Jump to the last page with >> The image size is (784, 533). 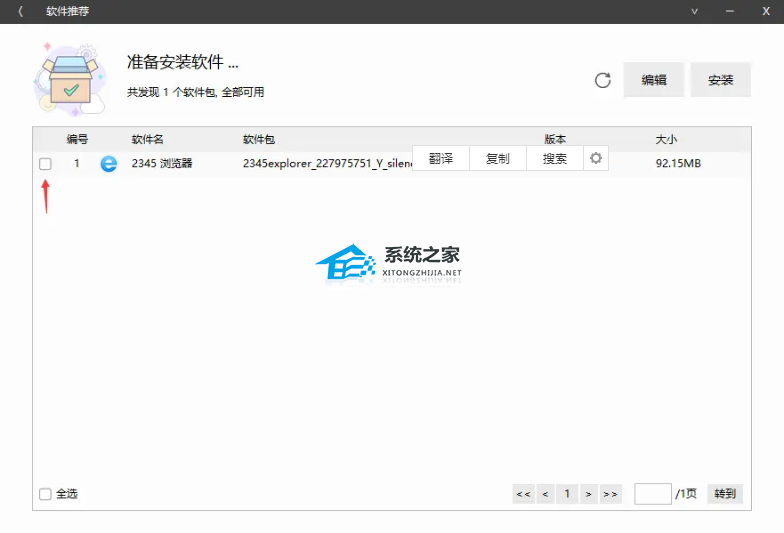(610, 494)
